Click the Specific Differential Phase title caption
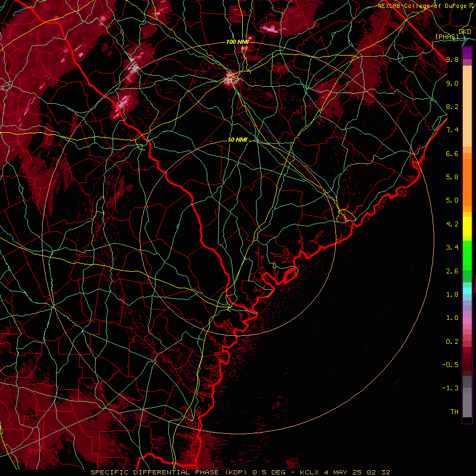Viewport: 476px width, 476px height. (170, 472)
